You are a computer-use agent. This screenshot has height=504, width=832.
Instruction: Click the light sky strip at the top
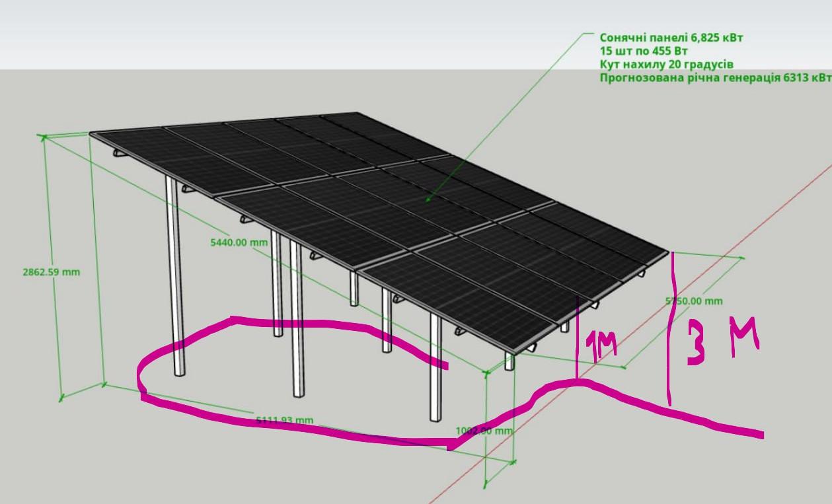click(264, 33)
